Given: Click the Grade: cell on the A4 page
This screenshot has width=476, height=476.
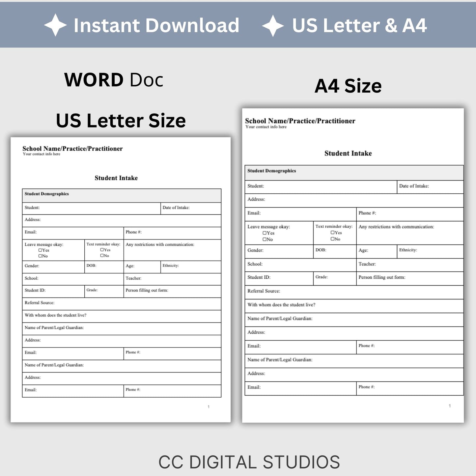Looking at the screenshot, I should (335, 279).
